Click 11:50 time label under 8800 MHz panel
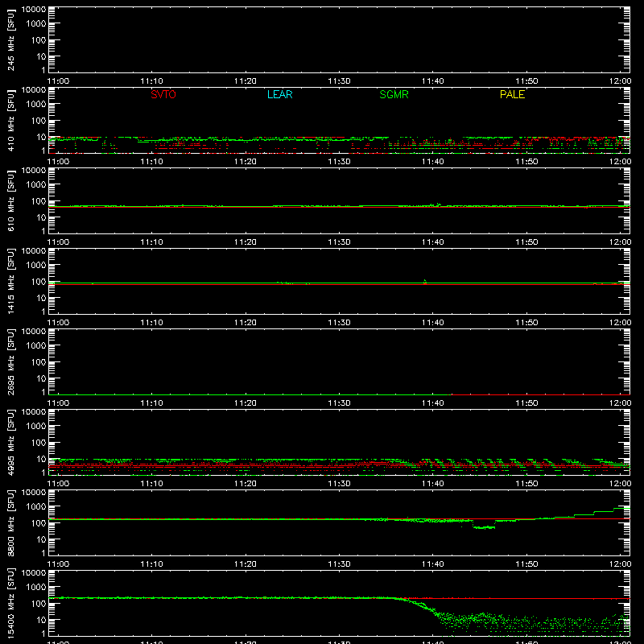644x644 pixels. point(526,564)
